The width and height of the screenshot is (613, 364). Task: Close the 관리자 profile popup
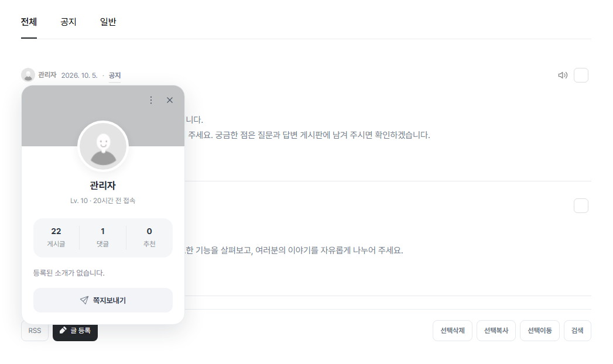pyautogui.click(x=170, y=100)
